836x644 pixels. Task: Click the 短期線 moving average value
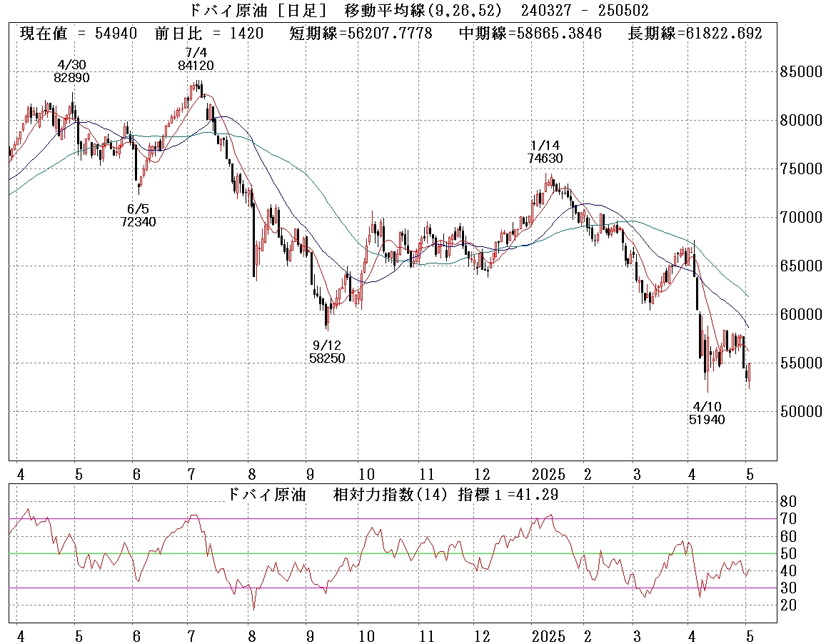coord(361,34)
